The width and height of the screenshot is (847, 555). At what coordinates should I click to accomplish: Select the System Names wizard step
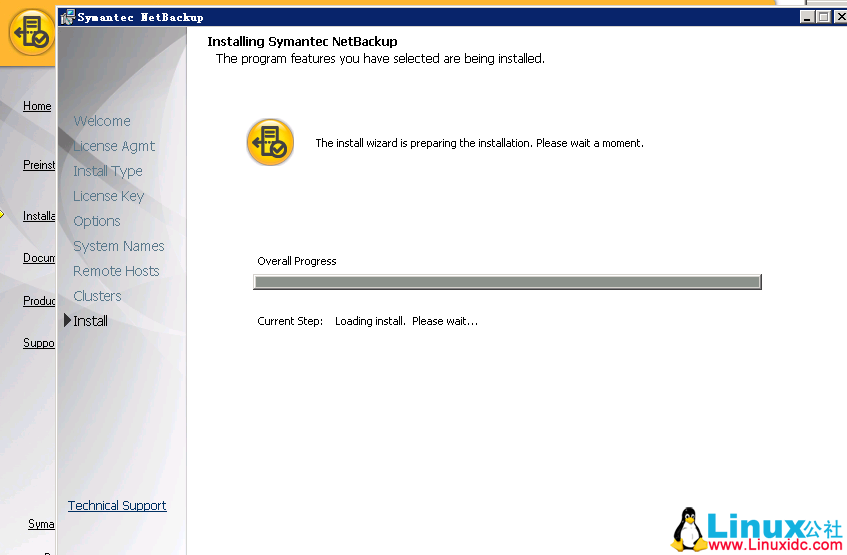point(119,246)
